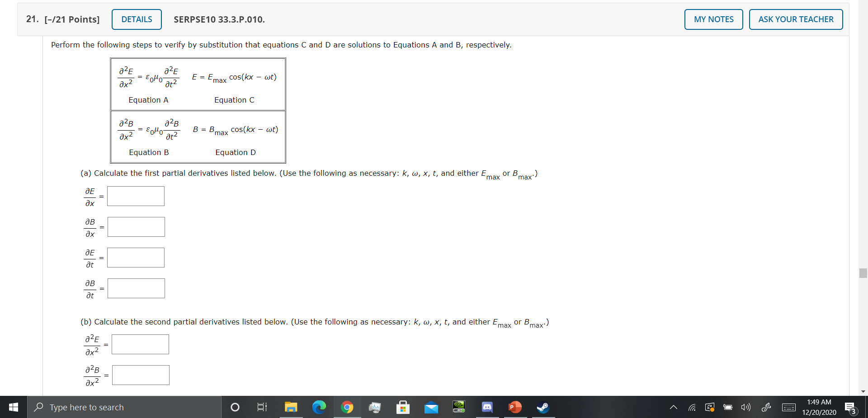868x418 pixels.
Task: Open File Explorer
Action: (x=291, y=407)
